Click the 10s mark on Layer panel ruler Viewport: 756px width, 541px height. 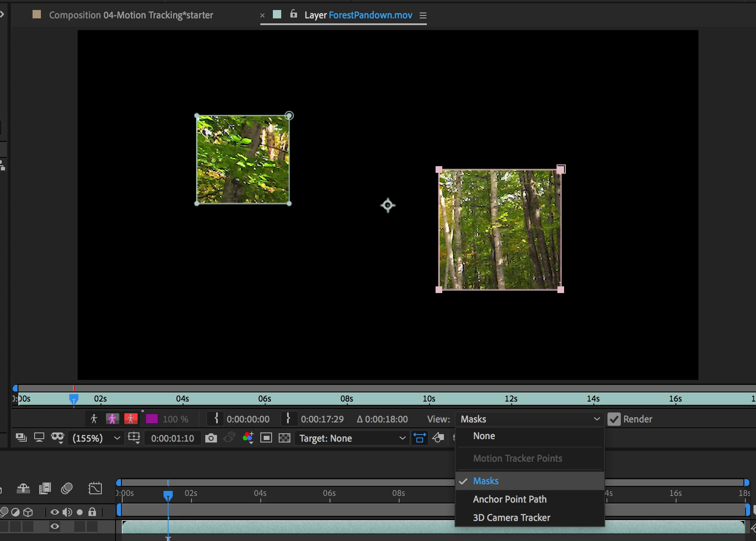tap(429, 399)
